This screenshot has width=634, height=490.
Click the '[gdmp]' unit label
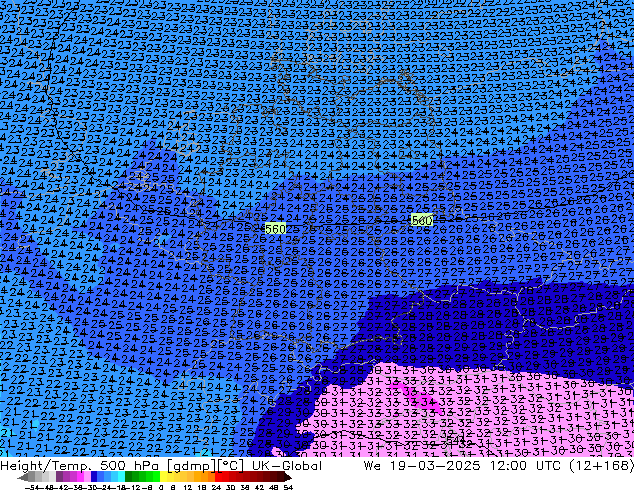point(189,466)
